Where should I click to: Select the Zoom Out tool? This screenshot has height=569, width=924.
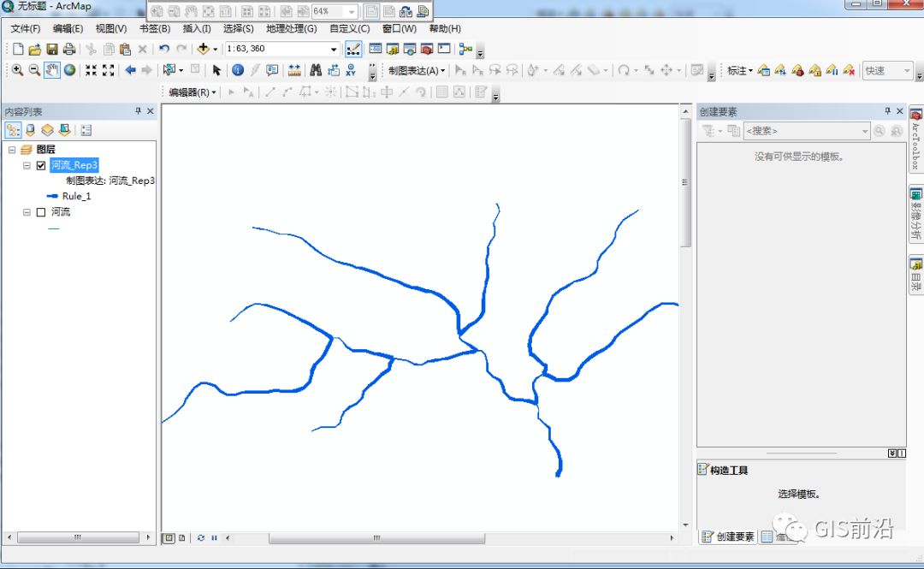coord(35,70)
